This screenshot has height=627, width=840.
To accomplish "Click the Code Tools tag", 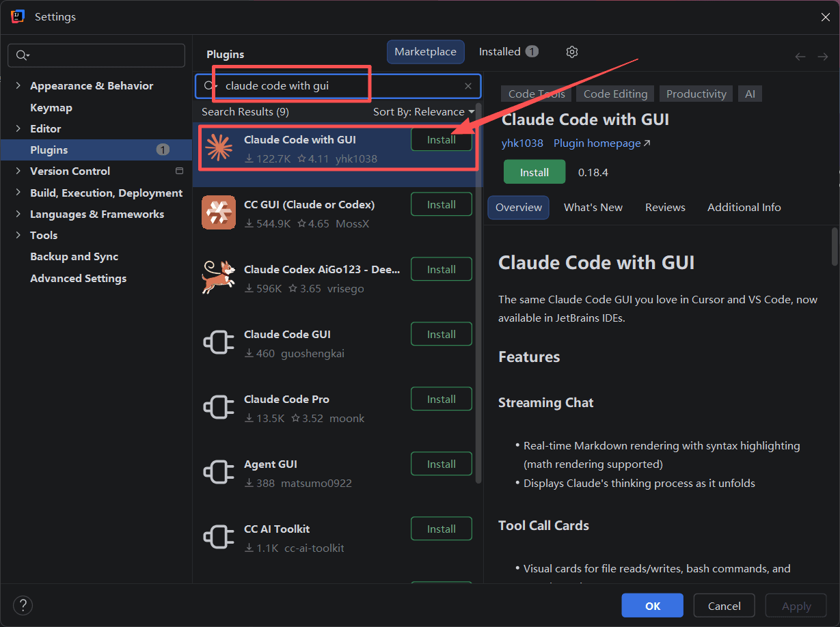I will coord(537,94).
